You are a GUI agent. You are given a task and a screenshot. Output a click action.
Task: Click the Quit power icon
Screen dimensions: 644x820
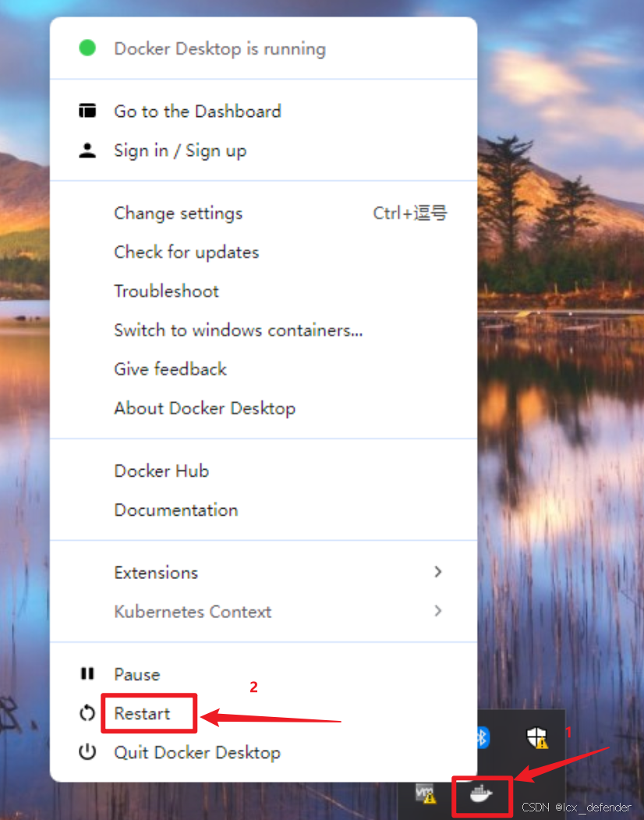(x=87, y=752)
